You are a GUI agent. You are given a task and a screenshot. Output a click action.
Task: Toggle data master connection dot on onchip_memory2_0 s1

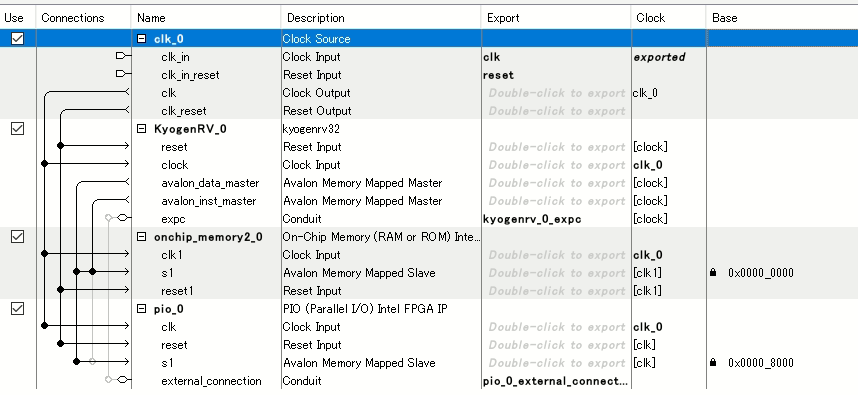tap(77, 272)
